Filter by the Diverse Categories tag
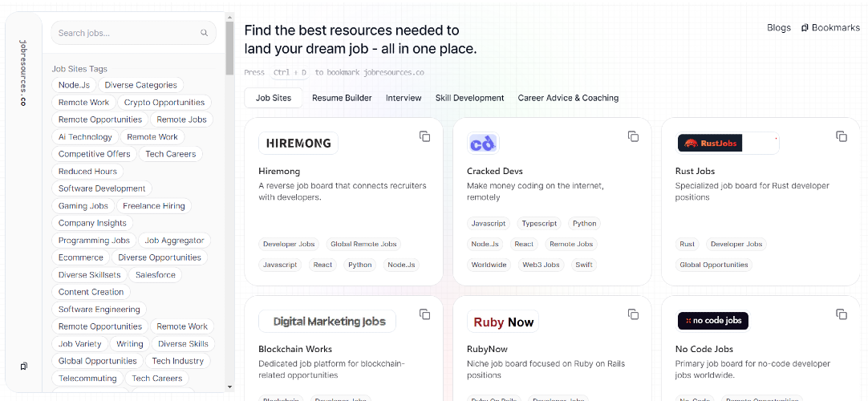 pyautogui.click(x=140, y=85)
